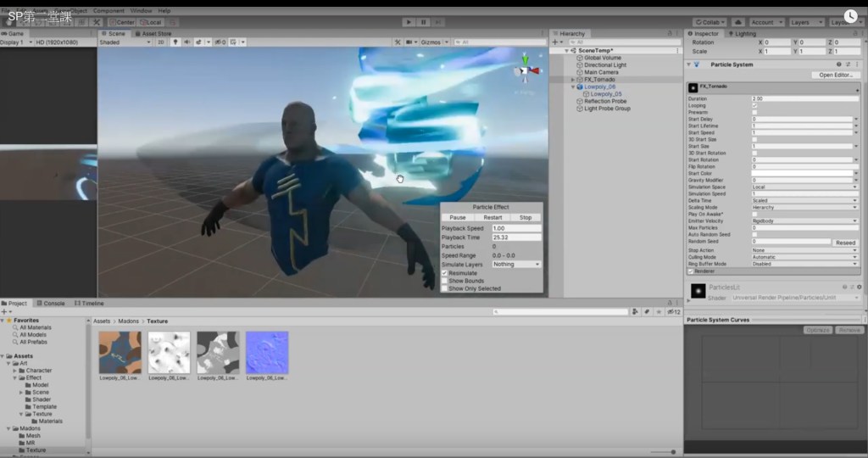The height and width of the screenshot is (458, 868).
Task: Click the Hierarchy add plus icon
Action: (x=556, y=42)
